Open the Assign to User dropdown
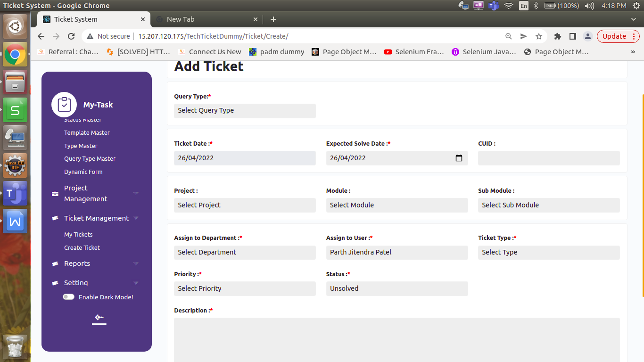 397,252
